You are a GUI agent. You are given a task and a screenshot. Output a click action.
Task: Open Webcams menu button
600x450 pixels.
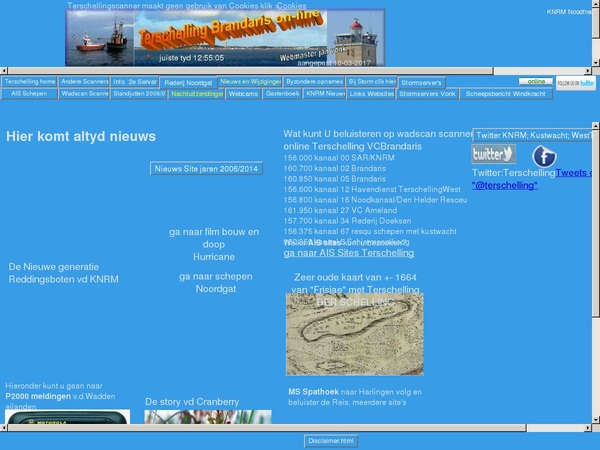point(243,94)
